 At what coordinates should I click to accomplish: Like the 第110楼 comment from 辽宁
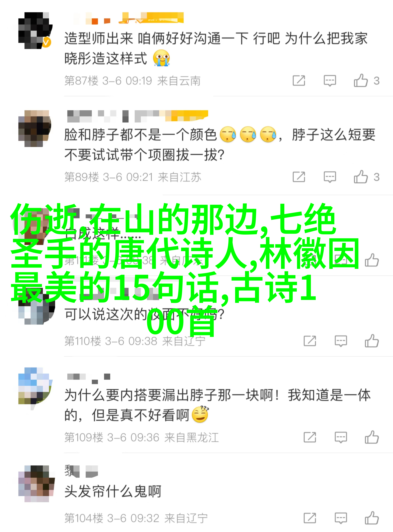click(372, 341)
